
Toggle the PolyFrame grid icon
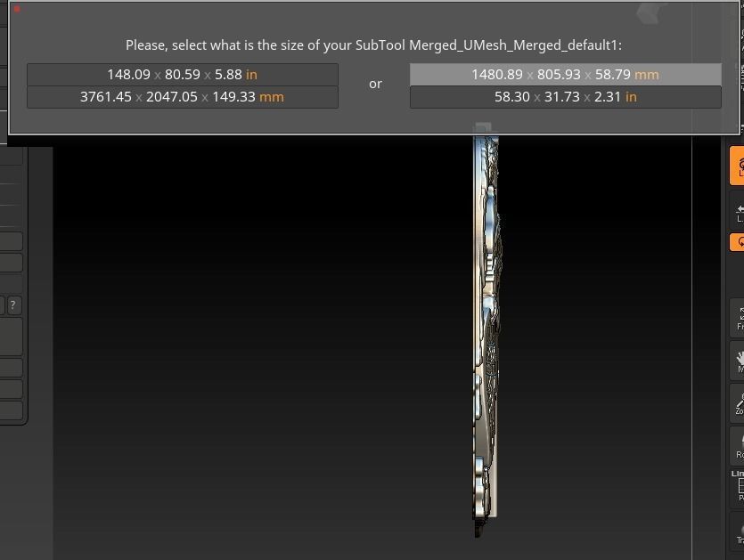click(x=738, y=487)
